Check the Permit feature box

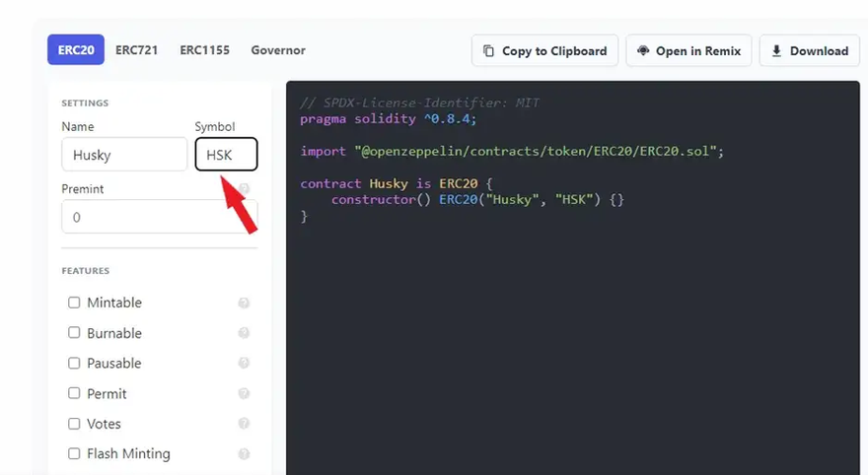pos(74,393)
